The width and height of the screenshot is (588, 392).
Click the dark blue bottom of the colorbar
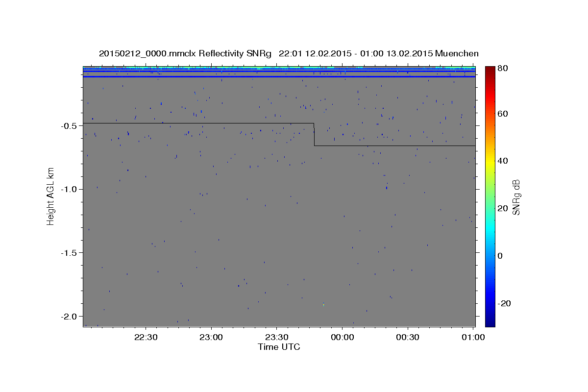pos(490,321)
